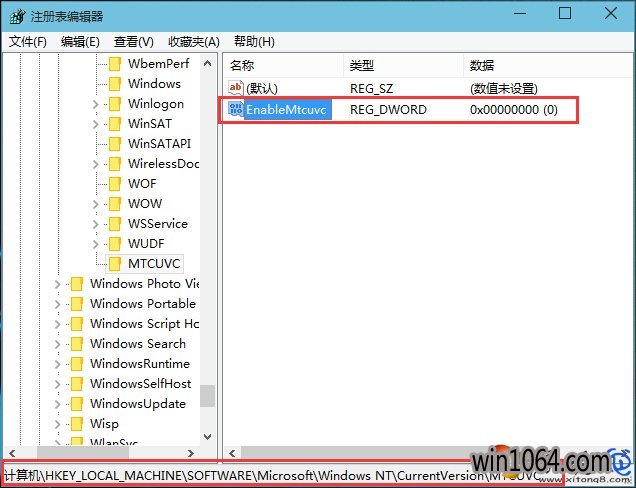Viewport: 636px width, 488px height.
Task: Minimize the Registry Editor window
Action: tap(520, 13)
